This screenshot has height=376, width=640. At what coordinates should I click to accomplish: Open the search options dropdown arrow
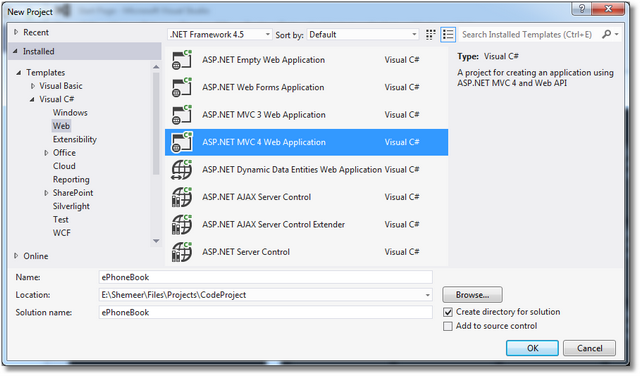pos(617,34)
